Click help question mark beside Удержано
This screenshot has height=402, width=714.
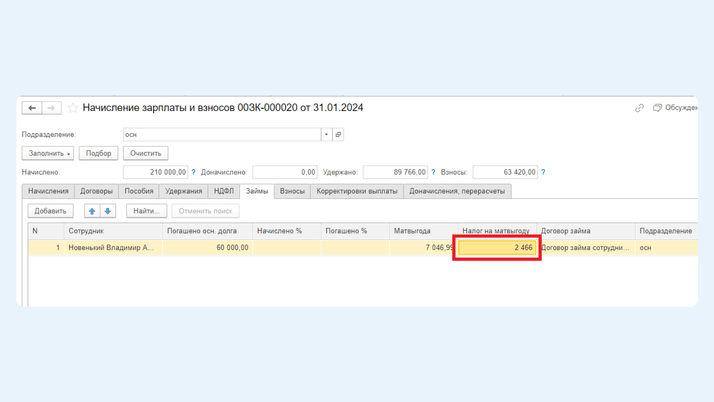[x=433, y=172]
